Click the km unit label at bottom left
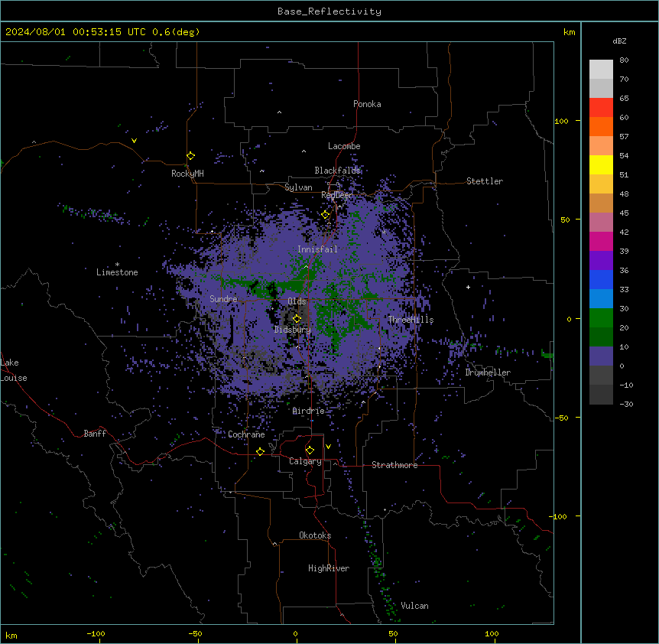This screenshot has width=659, height=644. click(x=11, y=635)
